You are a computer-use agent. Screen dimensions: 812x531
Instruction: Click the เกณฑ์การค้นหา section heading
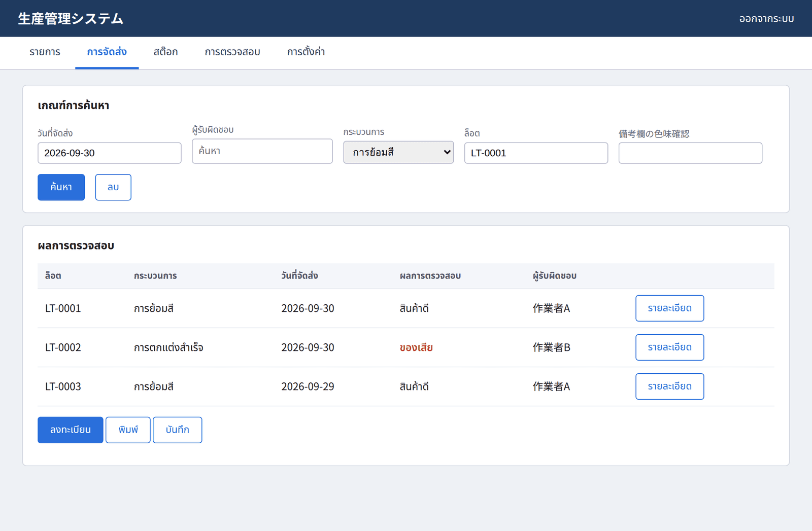click(74, 105)
